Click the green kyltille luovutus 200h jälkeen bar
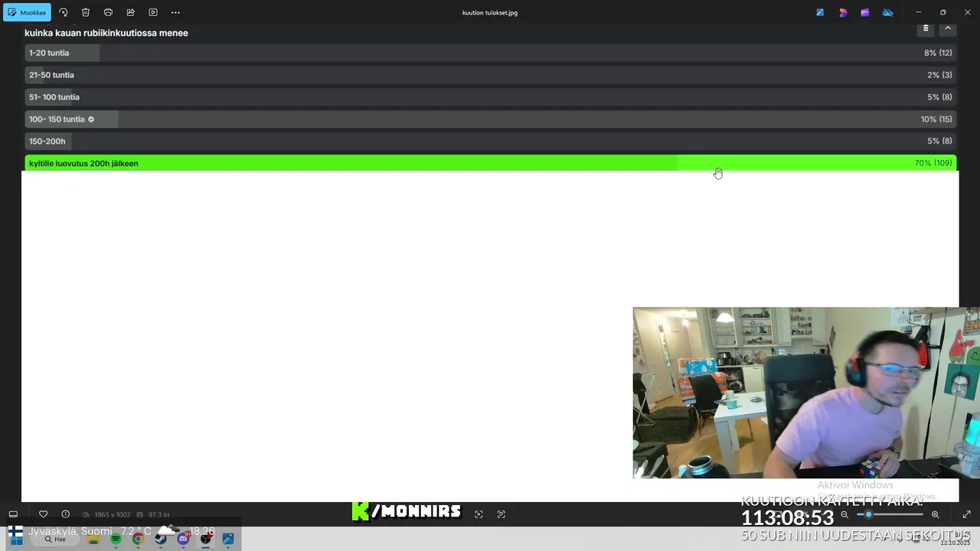 (x=490, y=163)
